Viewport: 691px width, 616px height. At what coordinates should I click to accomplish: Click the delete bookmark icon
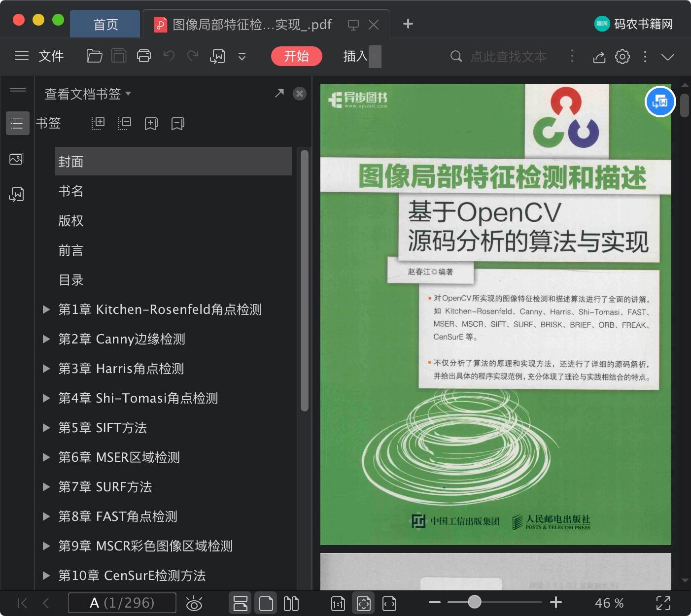178,124
